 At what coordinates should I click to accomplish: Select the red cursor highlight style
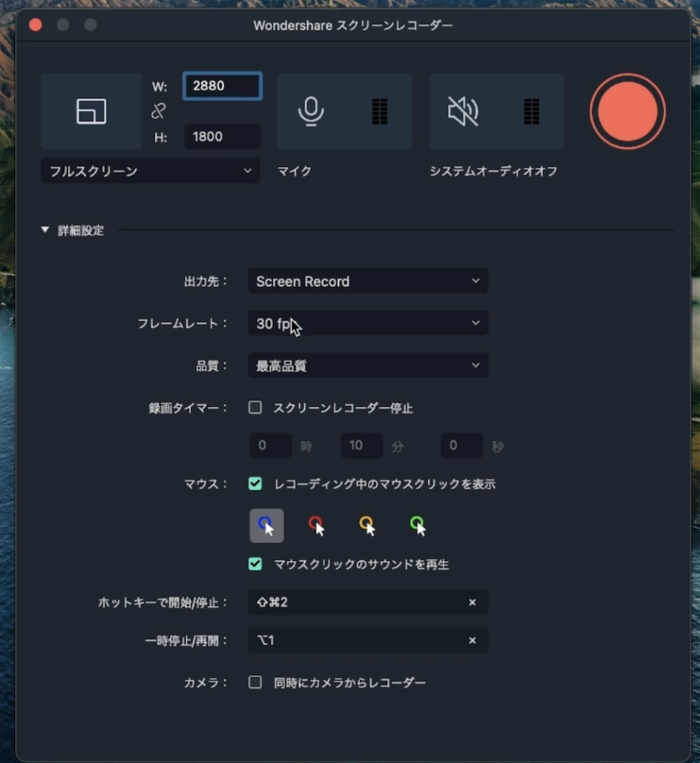(x=316, y=525)
